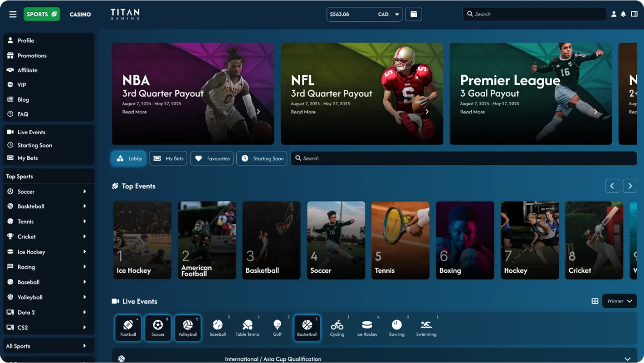The image size is (644, 363).
Task: Toggle the Volleyball live events filter
Action: pyautogui.click(x=188, y=328)
